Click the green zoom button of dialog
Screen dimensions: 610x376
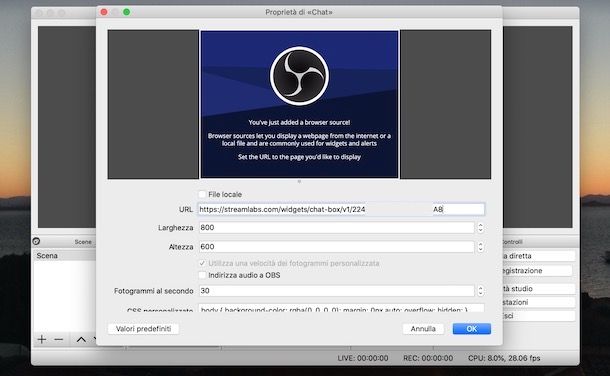pyautogui.click(x=126, y=12)
